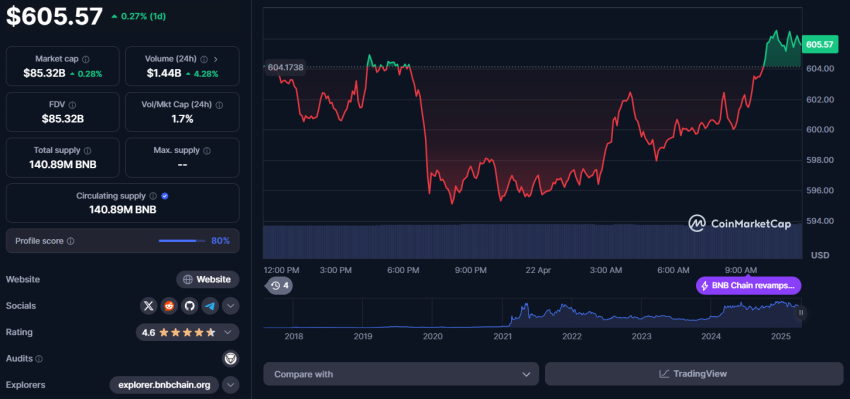Screen dimensions: 850x399
Task: Click the 0.27% (1d) price change
Action: (139, 16)
